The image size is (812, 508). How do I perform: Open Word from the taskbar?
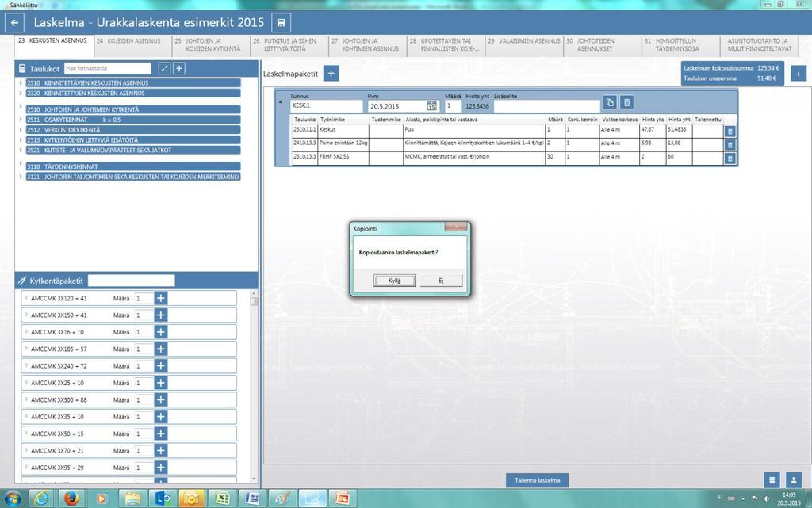(253, 498)
